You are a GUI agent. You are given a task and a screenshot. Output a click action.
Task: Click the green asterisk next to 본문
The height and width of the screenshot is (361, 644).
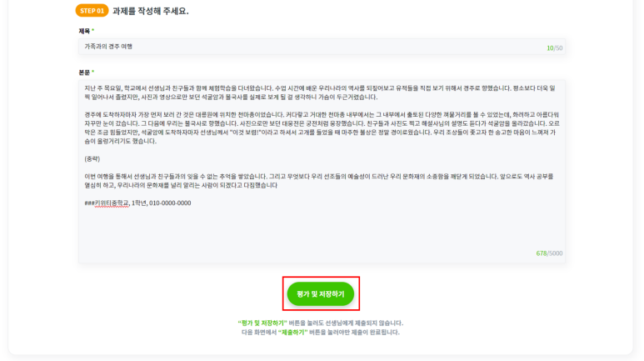(x=92, y=72)
